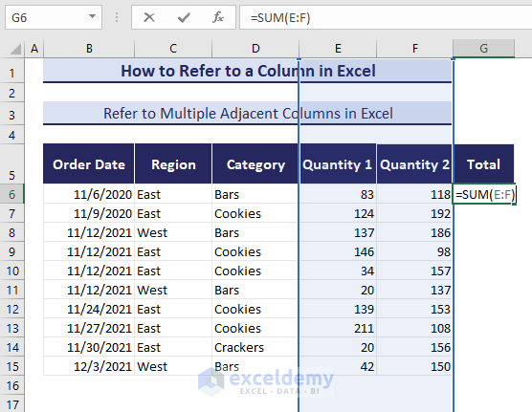Click the Quantity 2 value 98
This screenshot has height=412, width=532.
(x=414, y=251)
